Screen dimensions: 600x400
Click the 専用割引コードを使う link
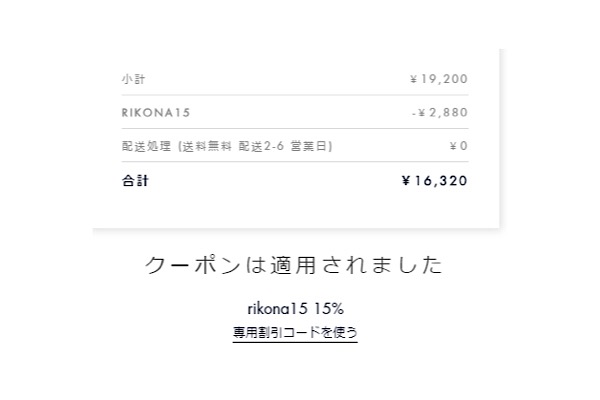(x=295, y=332)
